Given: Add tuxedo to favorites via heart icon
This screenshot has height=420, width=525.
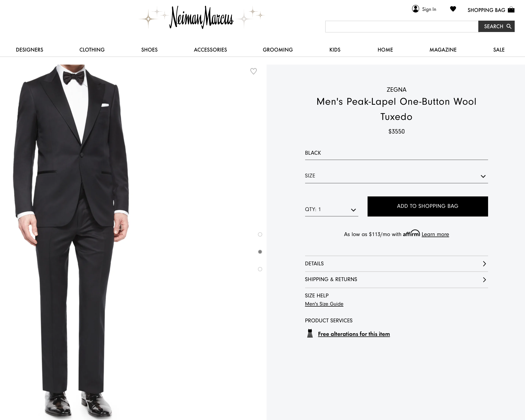Looking at the screenshot, I should tap(254, 71).
